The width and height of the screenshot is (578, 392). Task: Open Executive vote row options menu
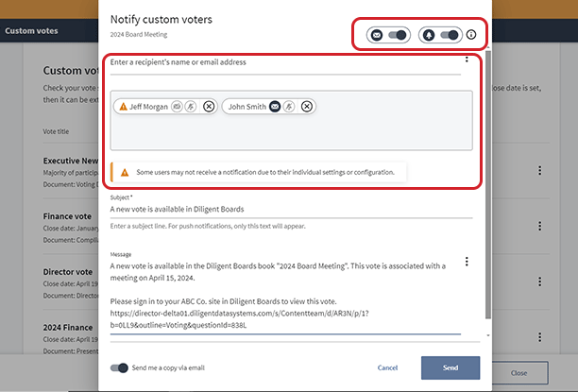click(x=539, y=171)
